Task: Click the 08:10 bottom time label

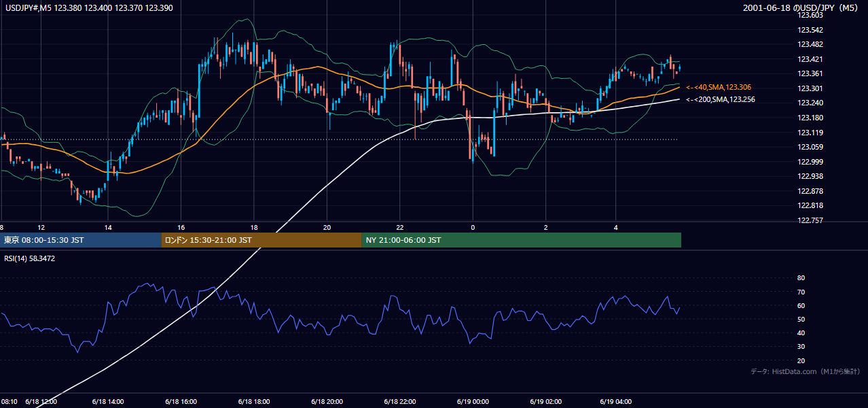Action: click(x=9, y=401)
